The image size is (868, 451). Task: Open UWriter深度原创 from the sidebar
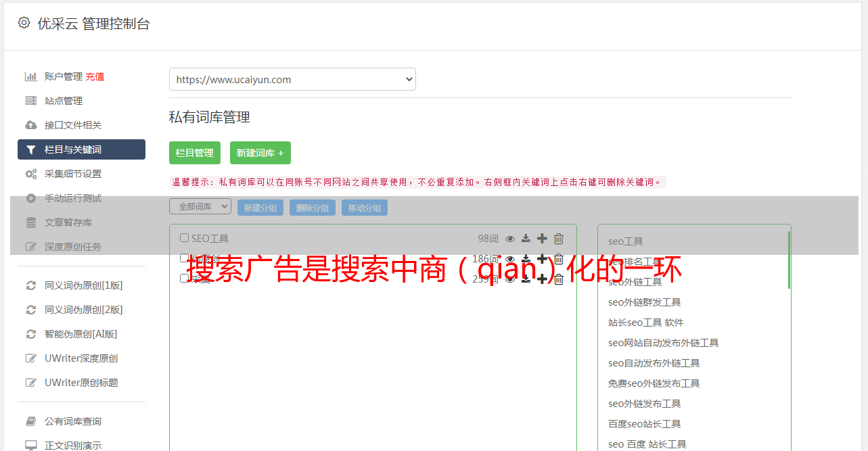click(81, 358)
